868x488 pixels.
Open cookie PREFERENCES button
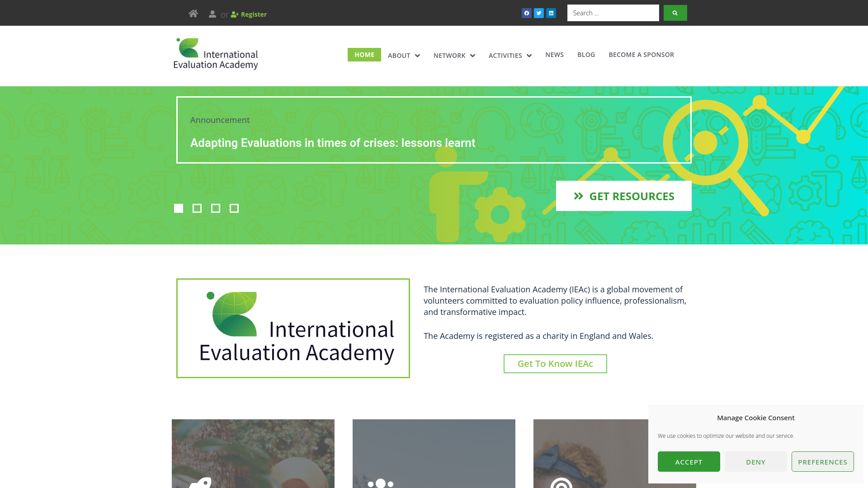[x=822, y=462]
